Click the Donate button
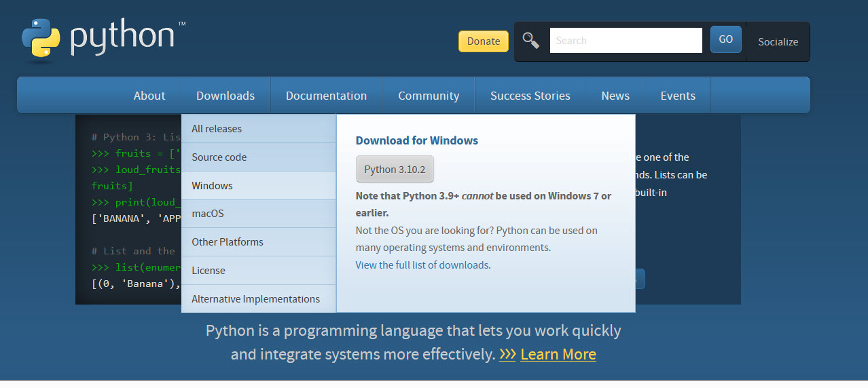Viewport: 868px width, 388px height. coord(484,41)
